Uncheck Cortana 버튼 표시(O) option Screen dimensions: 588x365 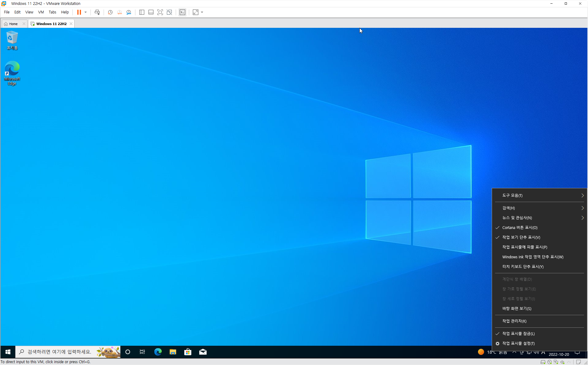[520, 227]
